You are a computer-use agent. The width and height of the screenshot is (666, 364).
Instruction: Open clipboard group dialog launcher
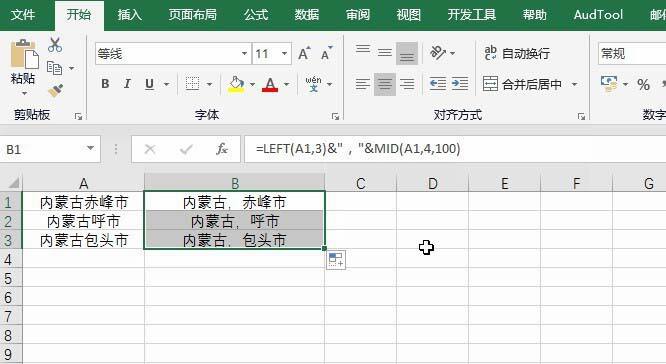(x=78, y=116)
